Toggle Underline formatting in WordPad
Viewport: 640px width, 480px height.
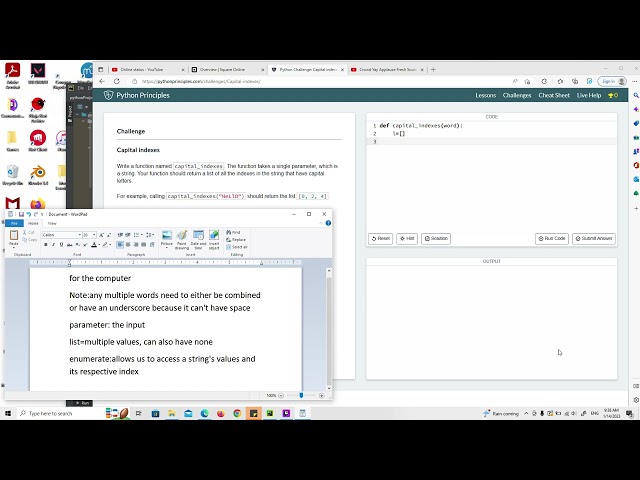click(61, 244)
